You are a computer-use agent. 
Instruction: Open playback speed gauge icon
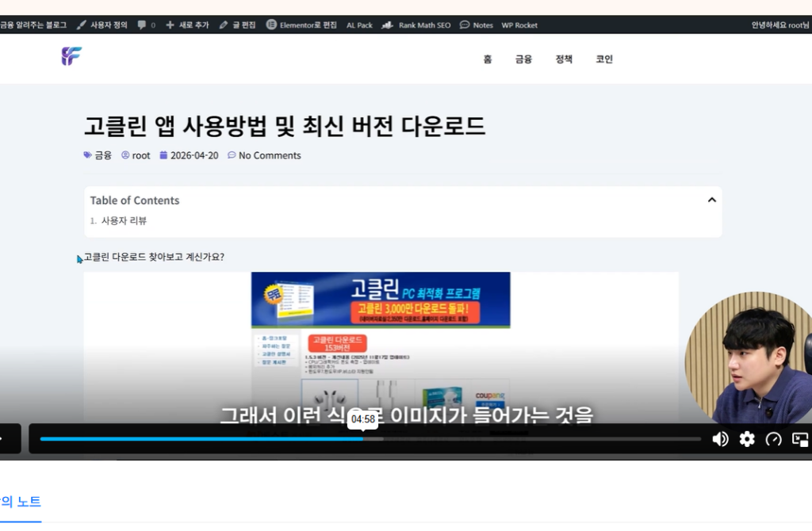coord(774,439)
